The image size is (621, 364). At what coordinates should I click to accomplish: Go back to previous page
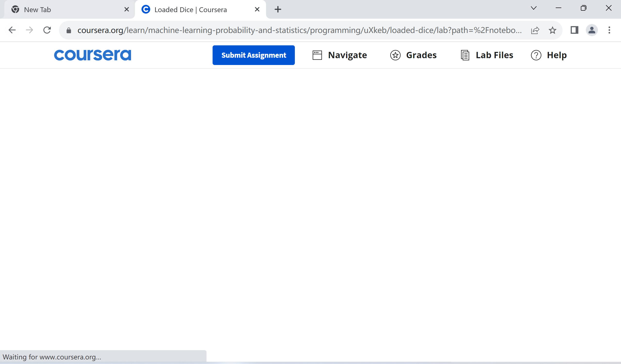click(12, 30)
